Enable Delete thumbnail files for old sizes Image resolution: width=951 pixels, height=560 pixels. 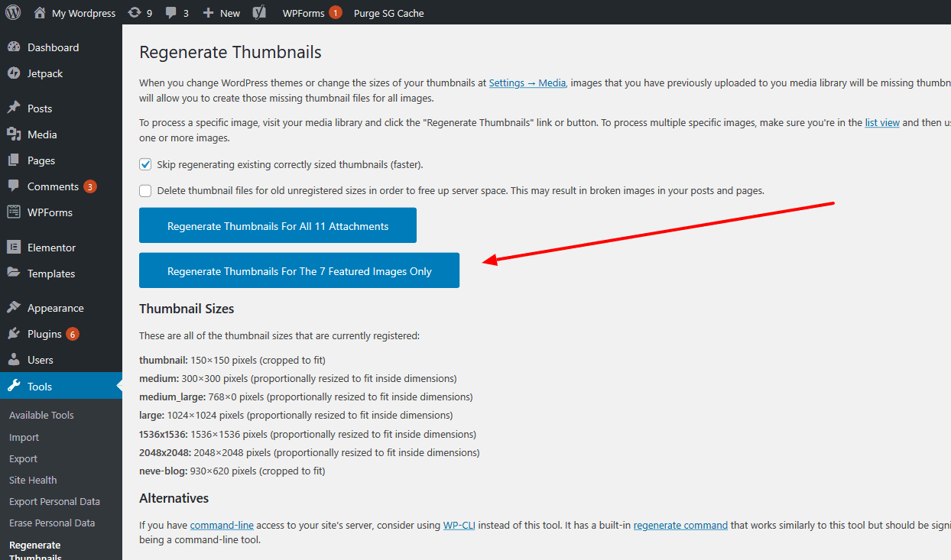coord(145,190)
